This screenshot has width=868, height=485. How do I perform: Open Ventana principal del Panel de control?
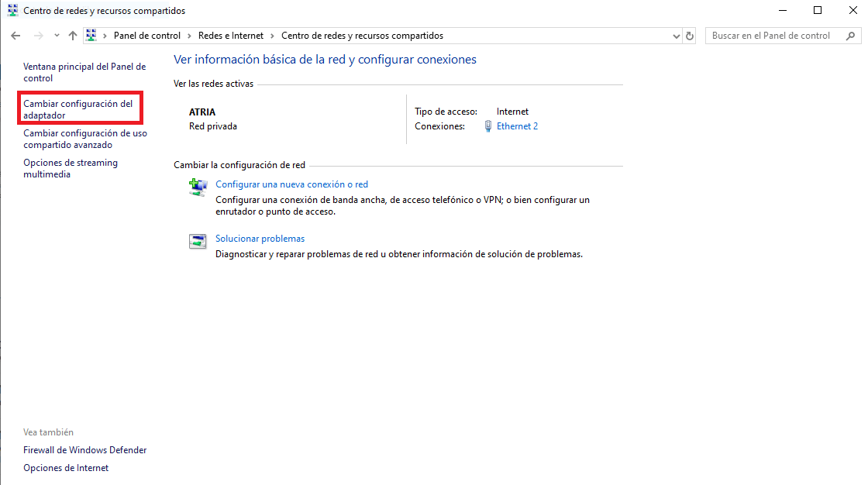[84, 72]
